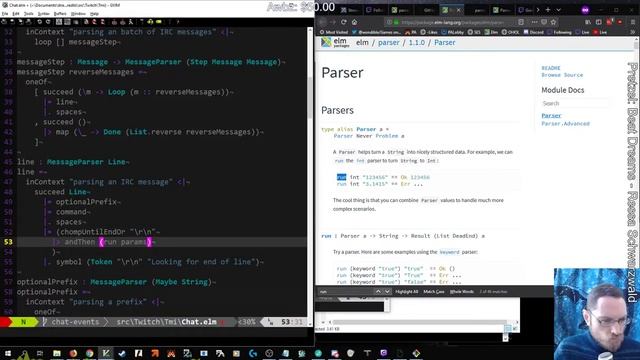Toggle Match Case in find bar
Screen dimensions: 640x360
click(x=433, y=291)
